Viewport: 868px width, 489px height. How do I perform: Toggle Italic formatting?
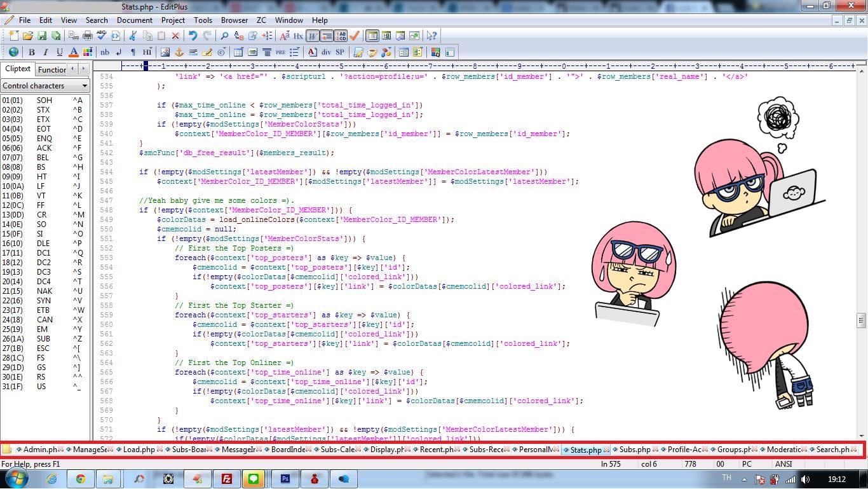coord(46,52)
